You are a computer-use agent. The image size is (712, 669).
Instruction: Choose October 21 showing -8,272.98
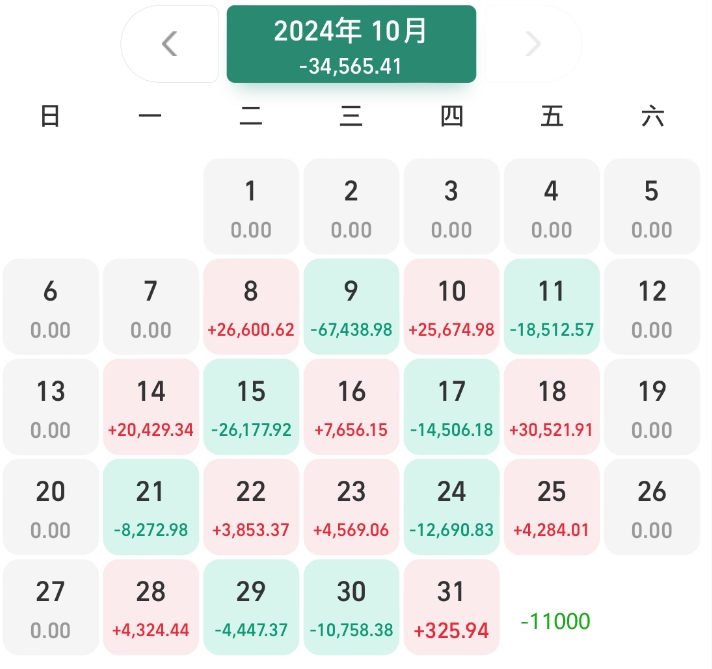(151, 507)
